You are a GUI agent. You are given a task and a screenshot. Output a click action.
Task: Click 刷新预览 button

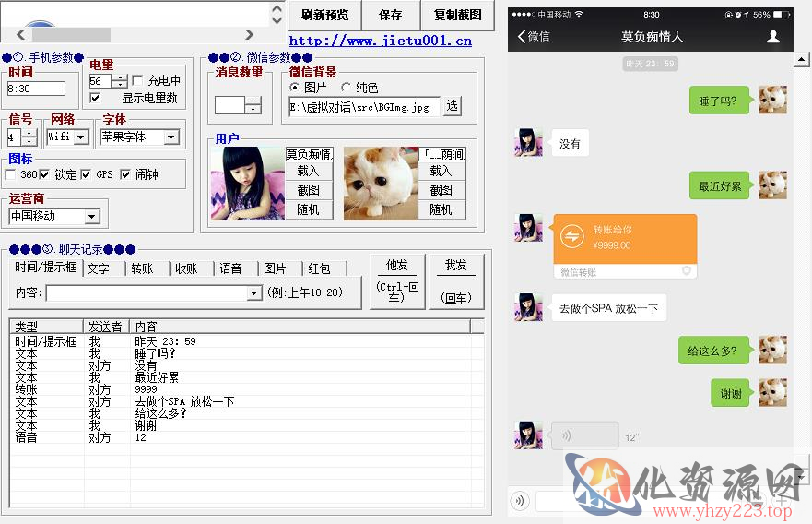[x=324, y=15]
